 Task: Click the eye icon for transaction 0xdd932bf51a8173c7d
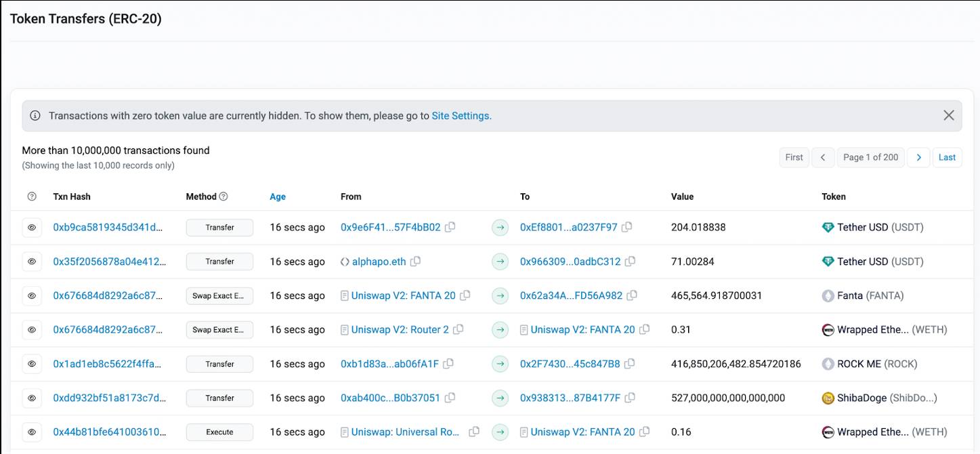pyautogui.click(x=32, y=398)
